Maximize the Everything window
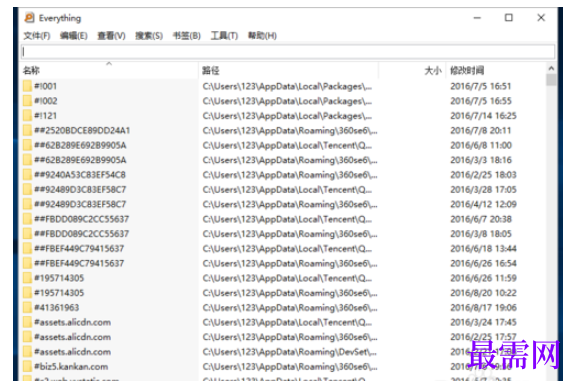This screenshot has height=386, width=579. point(509,18)
